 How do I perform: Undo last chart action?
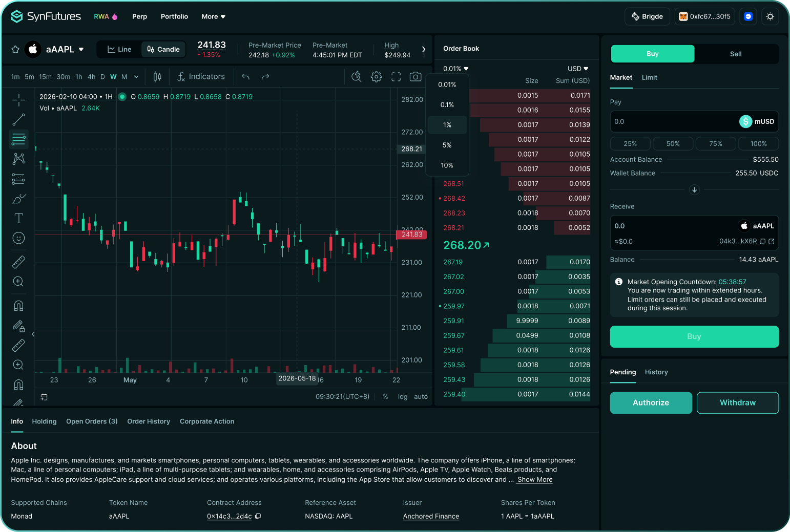coord(246,77)
